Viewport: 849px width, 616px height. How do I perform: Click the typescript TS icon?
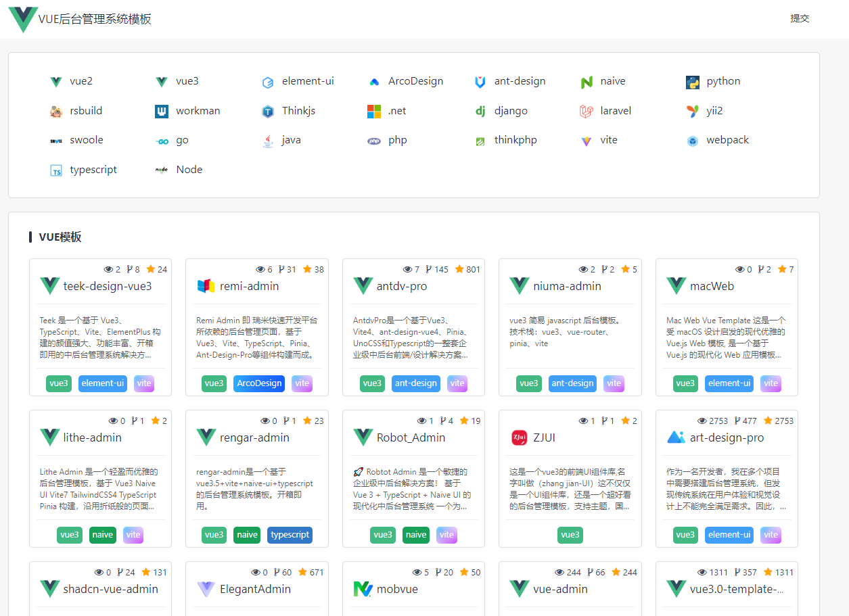56,170
